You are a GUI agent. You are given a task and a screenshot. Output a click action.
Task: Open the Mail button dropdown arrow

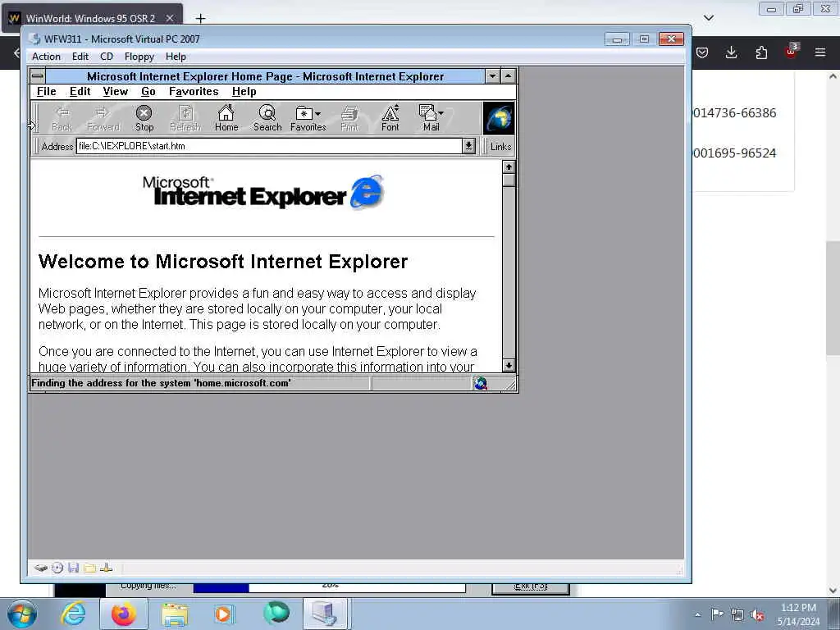point(441,113)
